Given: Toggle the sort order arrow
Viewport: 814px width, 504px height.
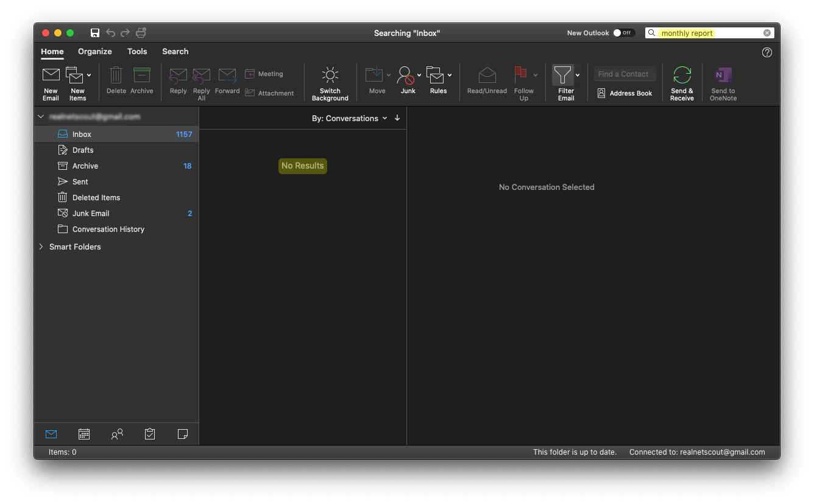Looking at the screenshot, I should [397, 118].
